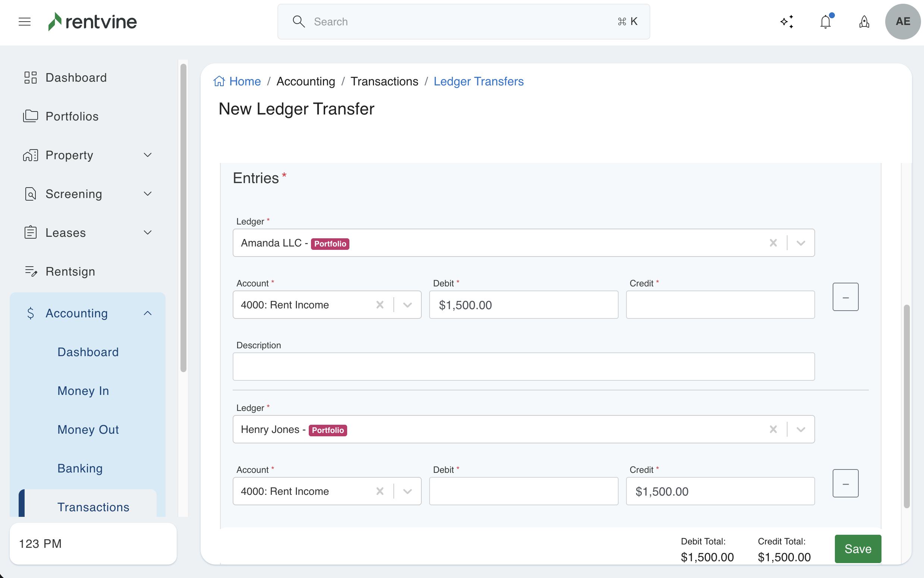Image resolution: width=924 pixels, height=578 pixels.
Task: Click the AI sparkle icon in header
Action: tap(787, 22)
